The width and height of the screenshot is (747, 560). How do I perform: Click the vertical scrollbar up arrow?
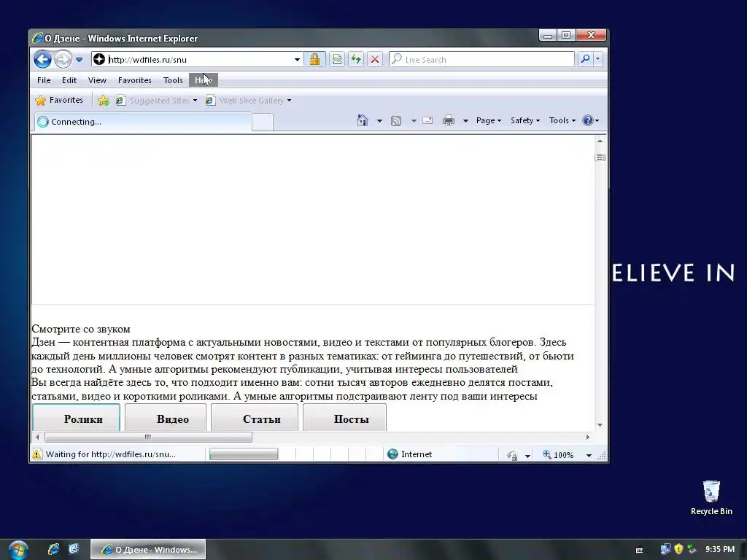[600, 141]
